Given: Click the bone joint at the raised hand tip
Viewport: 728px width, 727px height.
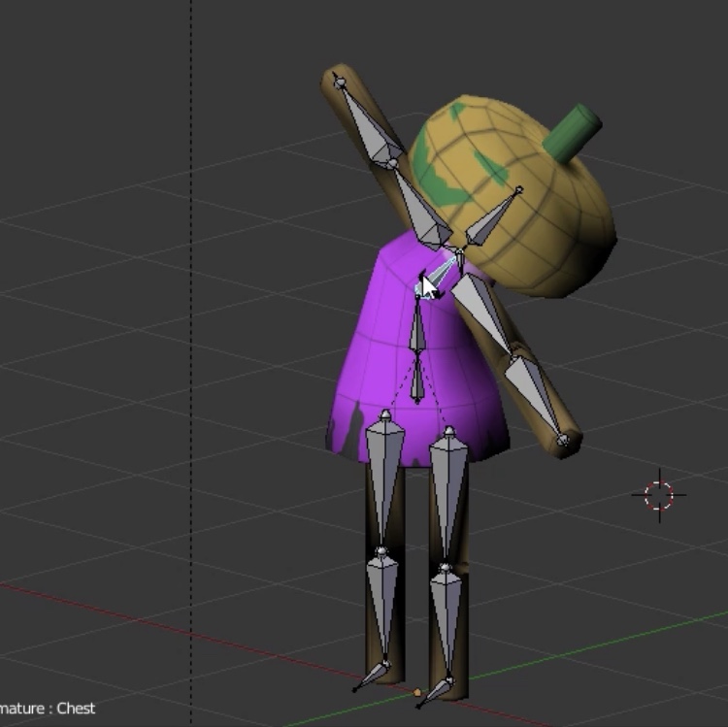Looking at the screenshot, I should [339, 83].
